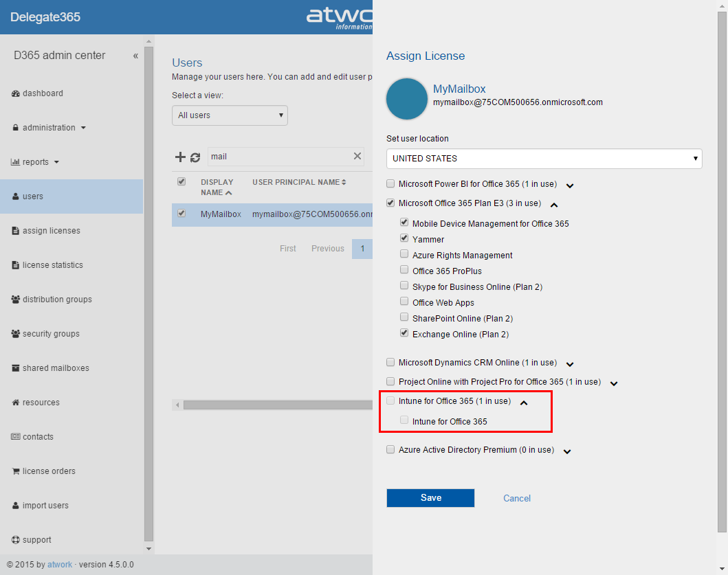This screenshot has width=728, height=575.
Task: Check Microsoft Power BI for Office 365
Action: click(x=390, y=183)
